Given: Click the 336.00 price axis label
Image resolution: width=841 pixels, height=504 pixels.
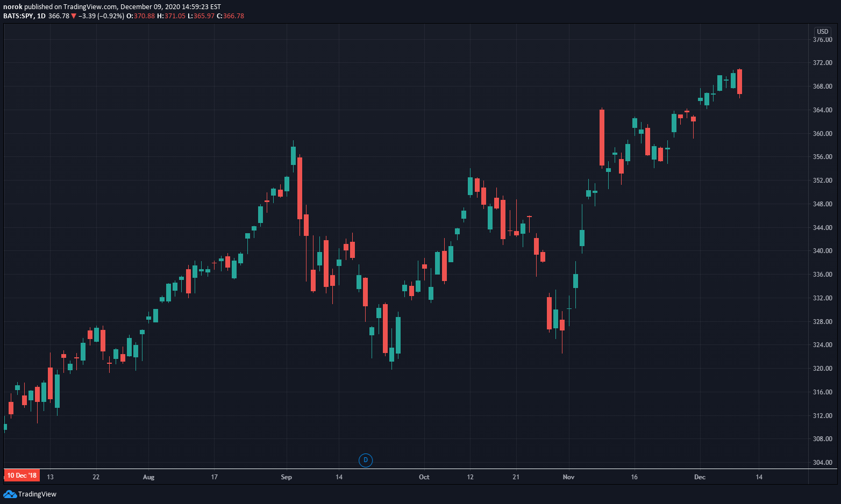Looking at the screenshot, I should click(822, 275).
